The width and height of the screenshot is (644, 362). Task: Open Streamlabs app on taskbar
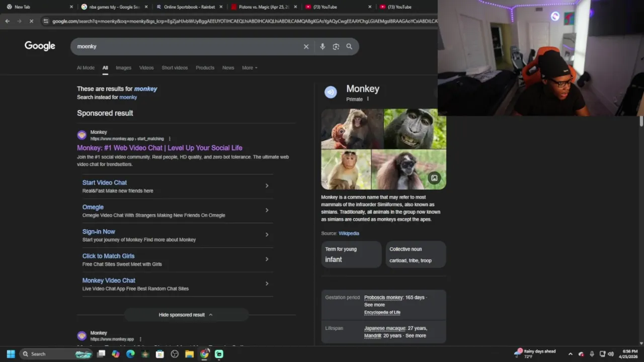[x=219, y=354]
